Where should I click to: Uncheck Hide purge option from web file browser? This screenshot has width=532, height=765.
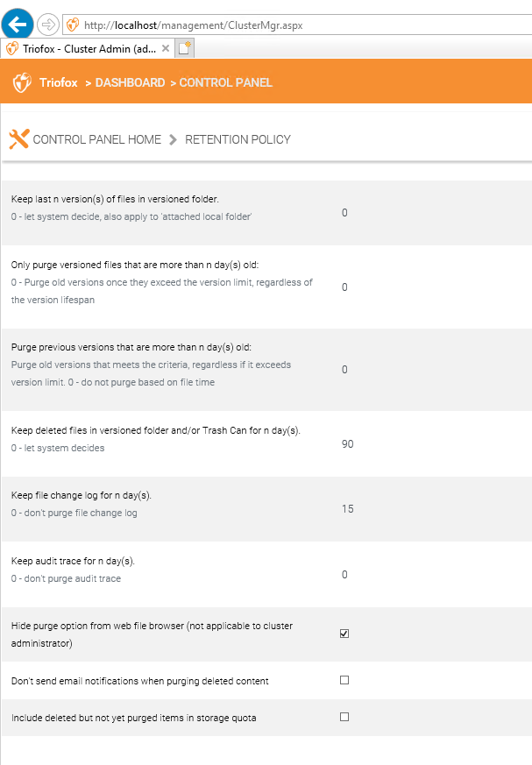(x=344, y=634)
